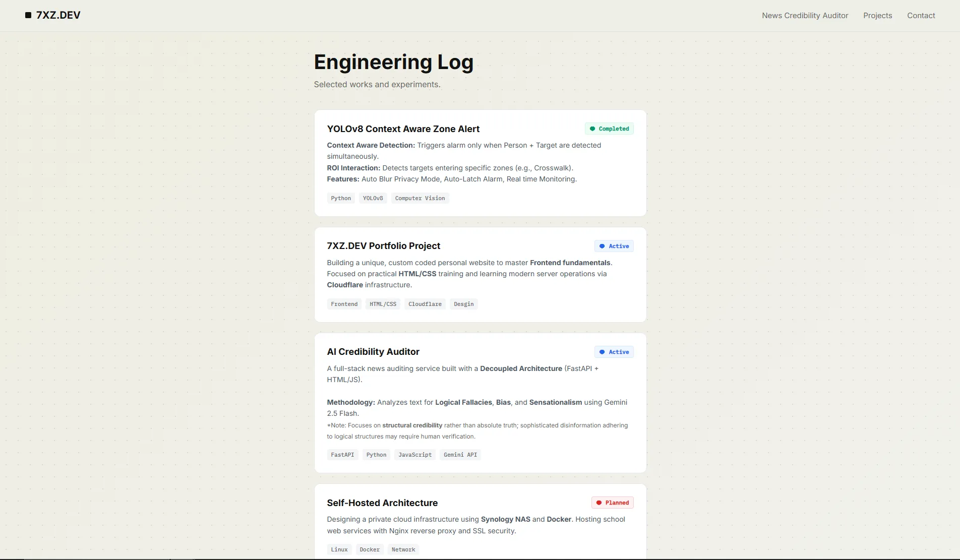Select the 7XZ.DEV Portfolio Project title
This screenshot has width=960, height=560.
[x=383, y=246]
